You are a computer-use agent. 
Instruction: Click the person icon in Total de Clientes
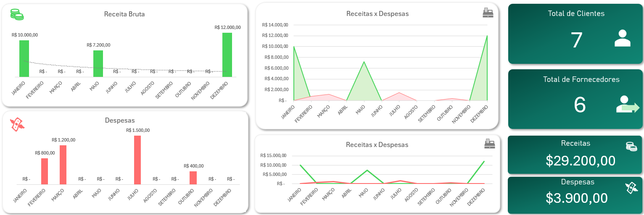point(622,38)
